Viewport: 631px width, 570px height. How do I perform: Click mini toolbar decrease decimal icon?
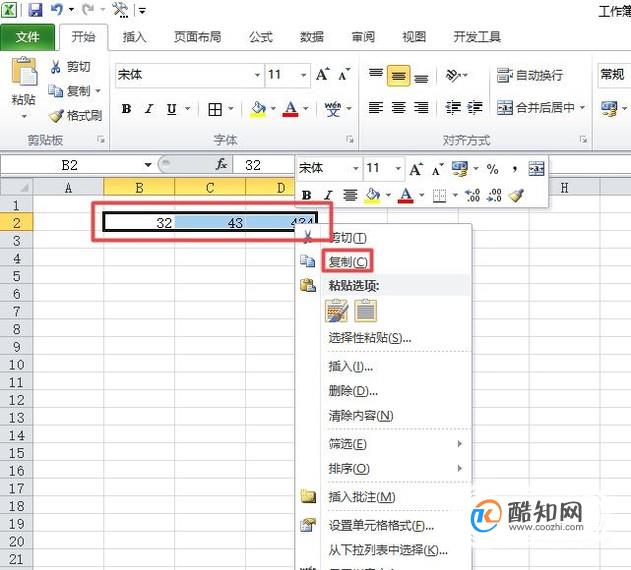(x=494, y=196)
